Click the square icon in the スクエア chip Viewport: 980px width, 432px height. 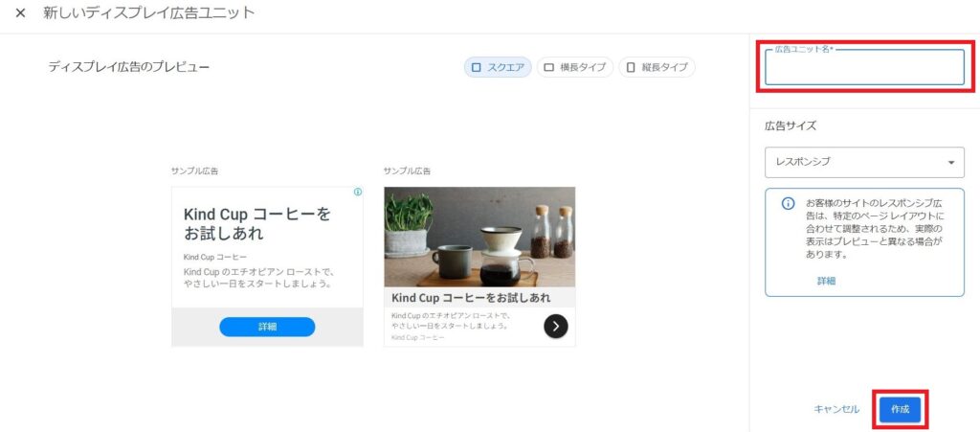coord(477,67)
